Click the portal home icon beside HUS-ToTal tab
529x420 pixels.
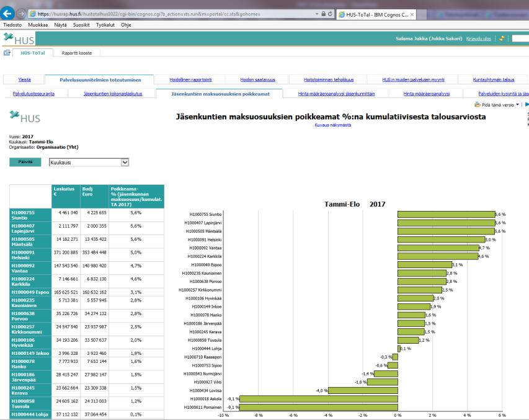click(7, 53)
